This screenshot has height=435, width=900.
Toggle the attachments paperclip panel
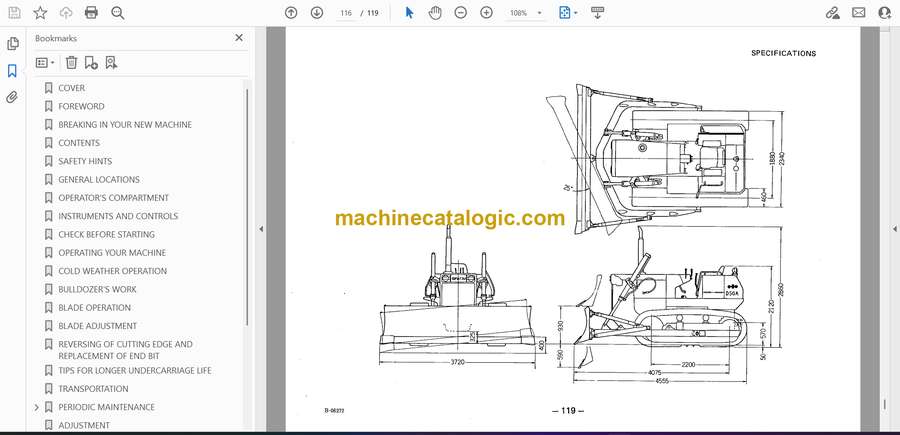13,98
